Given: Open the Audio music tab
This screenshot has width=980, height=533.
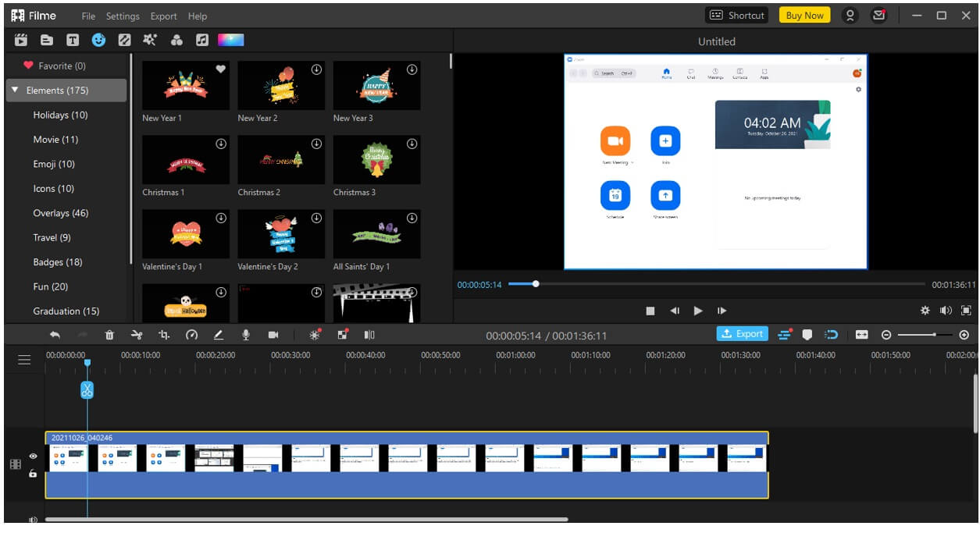Looking at the screenshot, I should click(202, 39).
